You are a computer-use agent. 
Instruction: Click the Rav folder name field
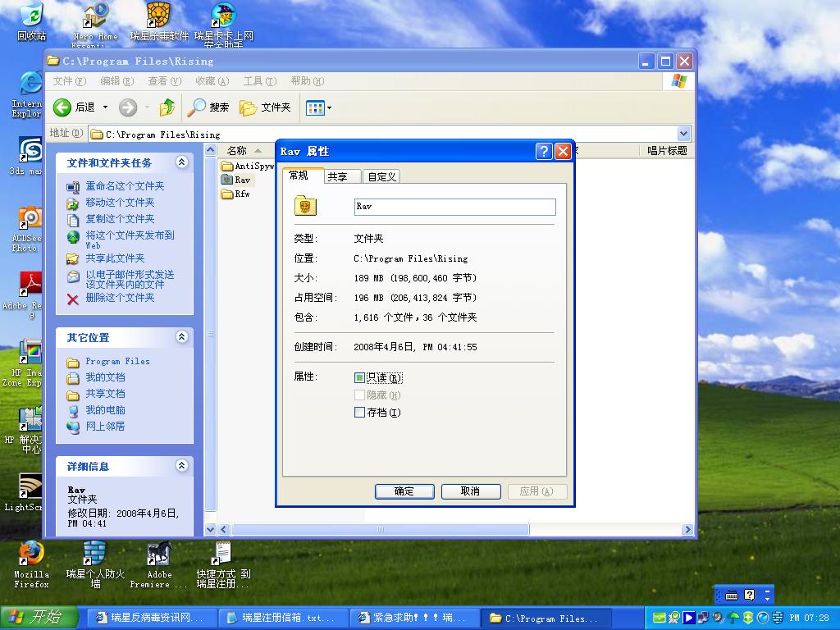454,207
